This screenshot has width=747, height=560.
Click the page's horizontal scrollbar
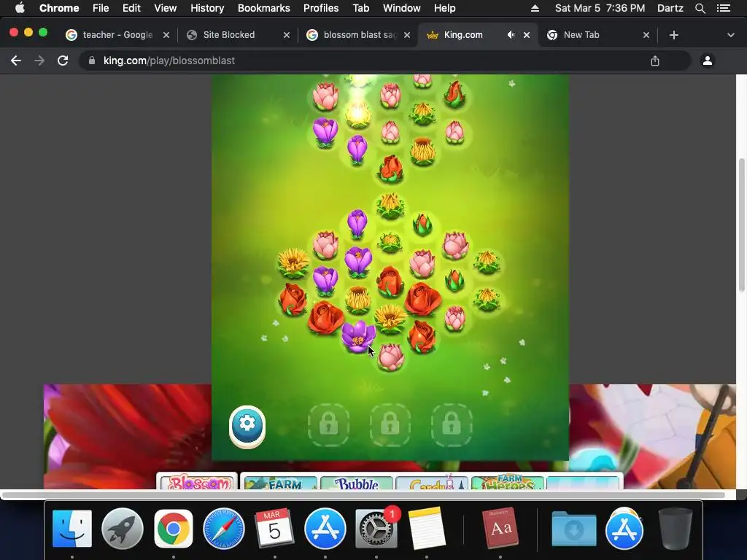pos(363,495)
